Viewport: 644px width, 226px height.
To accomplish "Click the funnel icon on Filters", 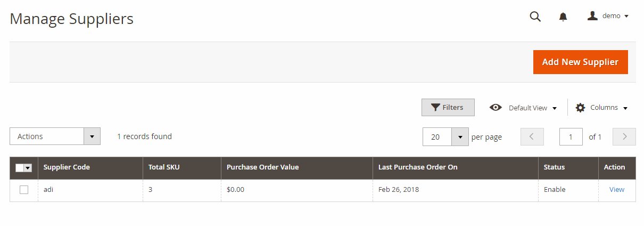I will tap(435, 108).
